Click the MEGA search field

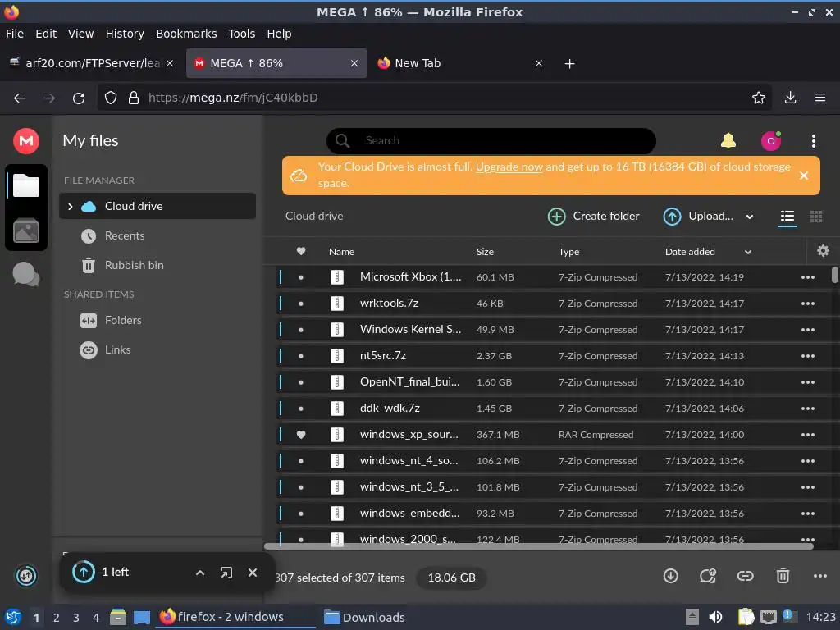point(491,141)
